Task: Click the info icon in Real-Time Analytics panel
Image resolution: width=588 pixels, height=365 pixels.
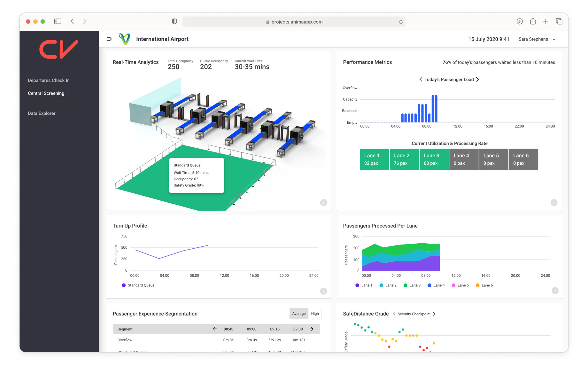Action: [323, 203]
